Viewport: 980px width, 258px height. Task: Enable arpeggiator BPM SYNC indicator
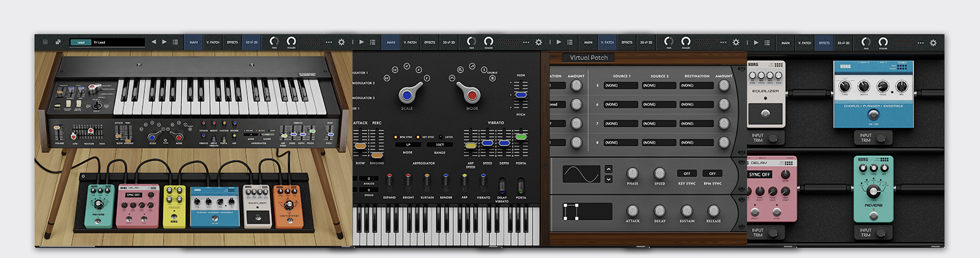[x=395, y=136]
